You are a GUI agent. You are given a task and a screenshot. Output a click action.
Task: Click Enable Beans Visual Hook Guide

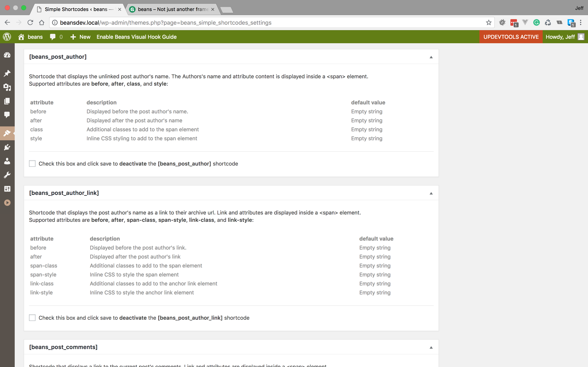[137, 37]
